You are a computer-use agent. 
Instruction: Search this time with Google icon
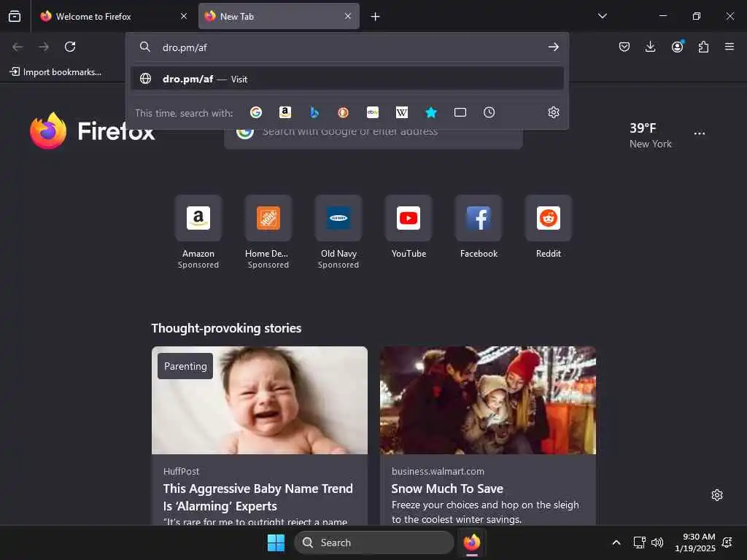[x=256, y=112]
